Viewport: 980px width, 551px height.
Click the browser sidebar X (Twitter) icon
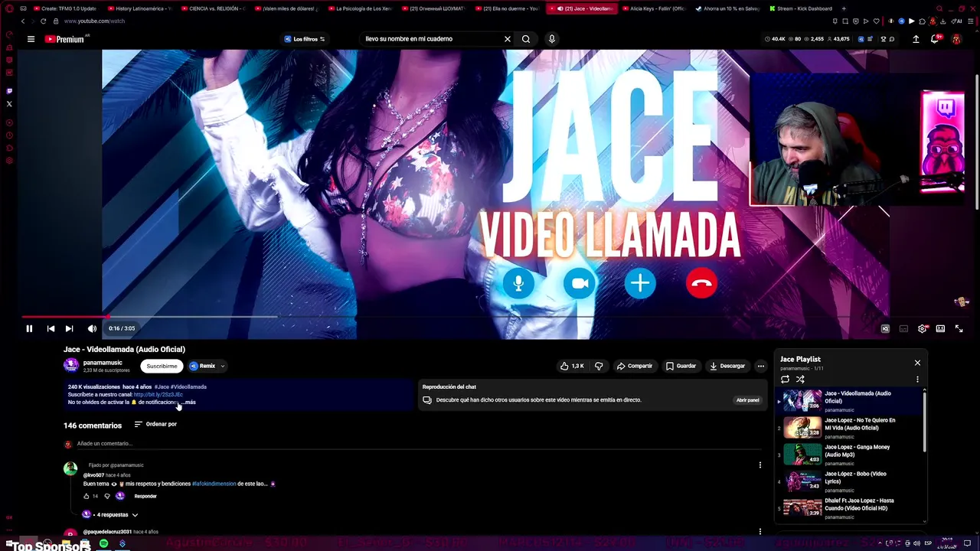9,103
